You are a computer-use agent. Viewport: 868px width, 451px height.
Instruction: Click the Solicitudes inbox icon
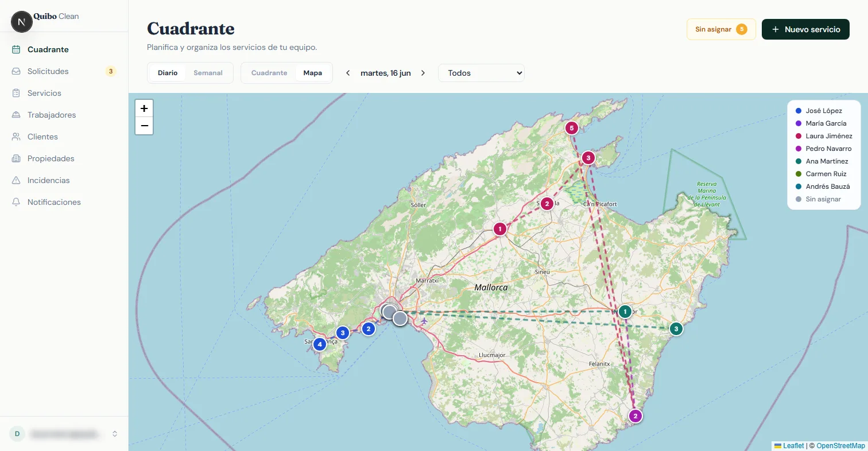16,71
